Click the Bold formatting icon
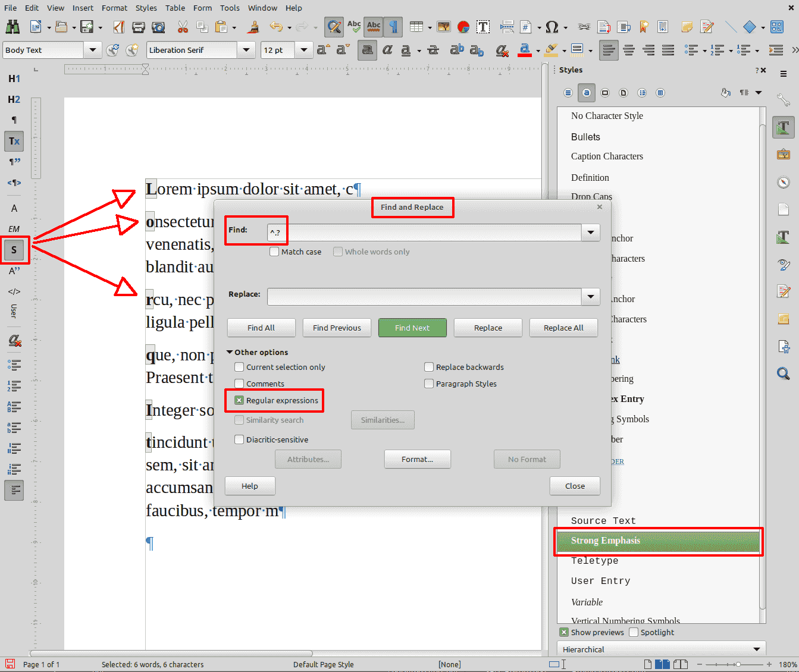The image size is (799, 672). (367, 51)
